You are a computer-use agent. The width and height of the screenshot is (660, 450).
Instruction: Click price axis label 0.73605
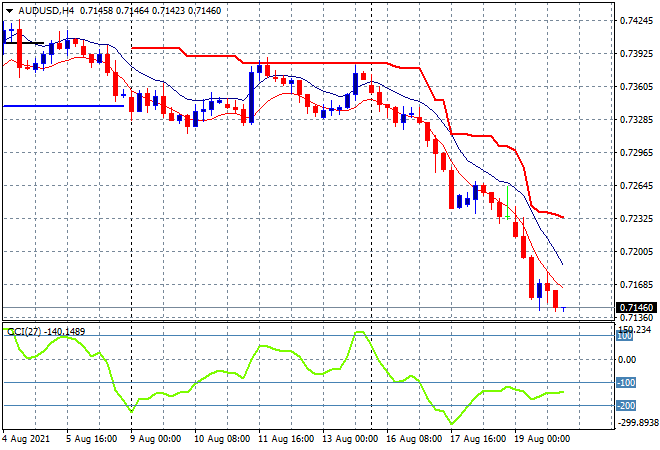(x=636, y=86)
